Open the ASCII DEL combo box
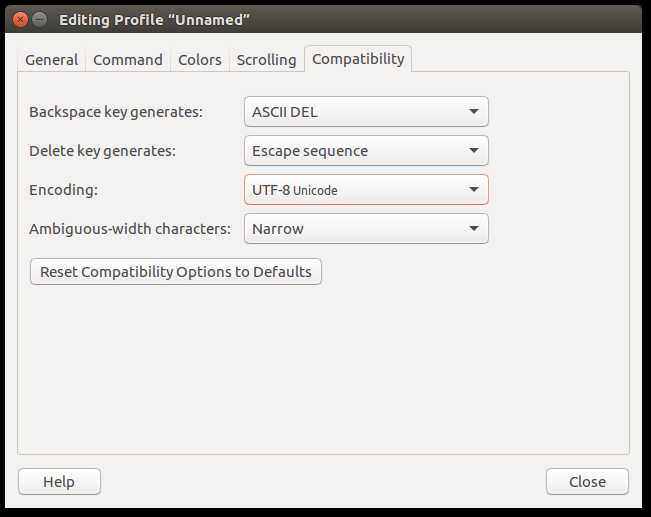The height and width of the screenshot is (517, 651). coord(365,112)
